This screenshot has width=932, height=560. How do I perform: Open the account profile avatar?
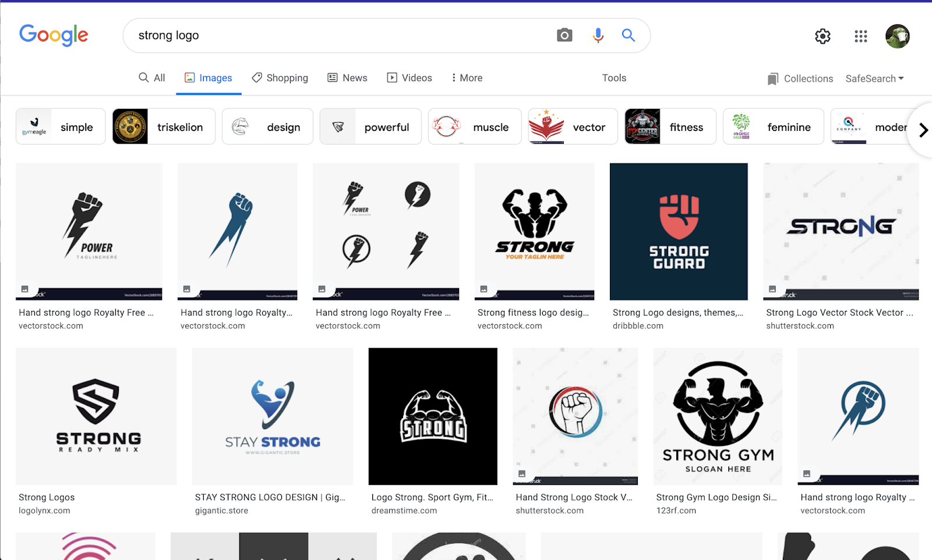[x=897, y=36]
